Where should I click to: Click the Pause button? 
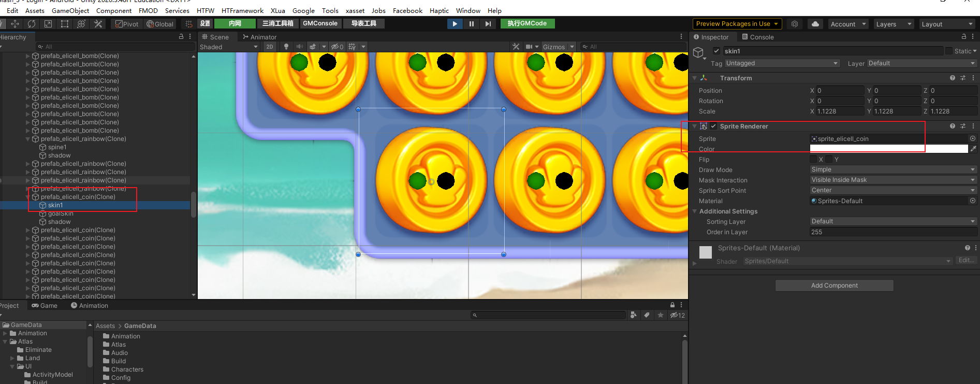coord(471,24)
